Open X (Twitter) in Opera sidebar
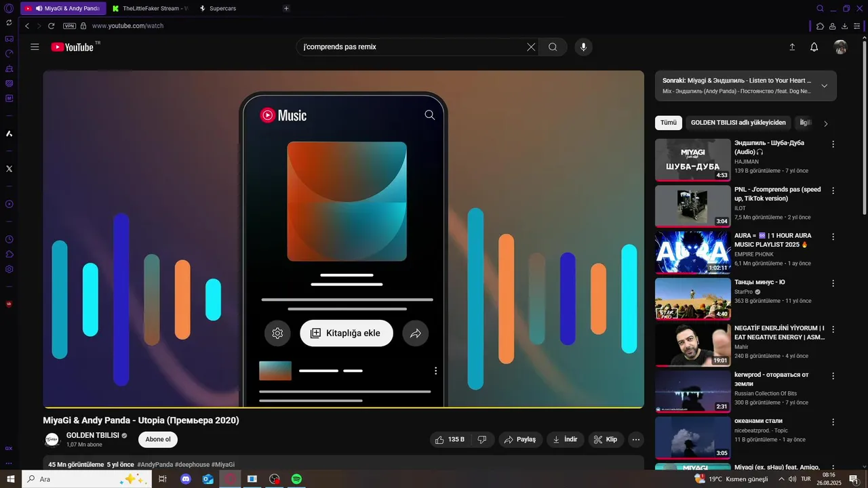The image size is (868, 488). coord(9,168)
